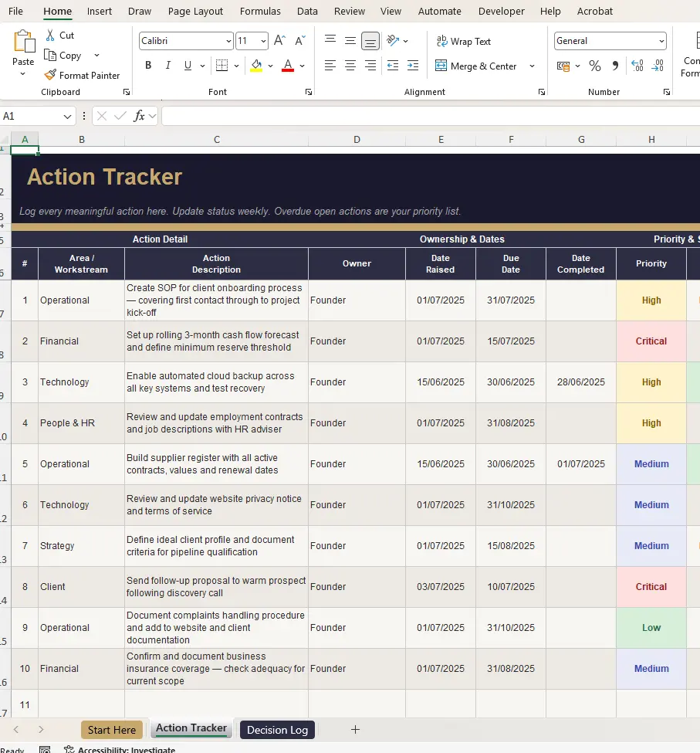The image size is (700, 753).
Task: Select the Critical priority cell for row 2
Action: point(651,341)
